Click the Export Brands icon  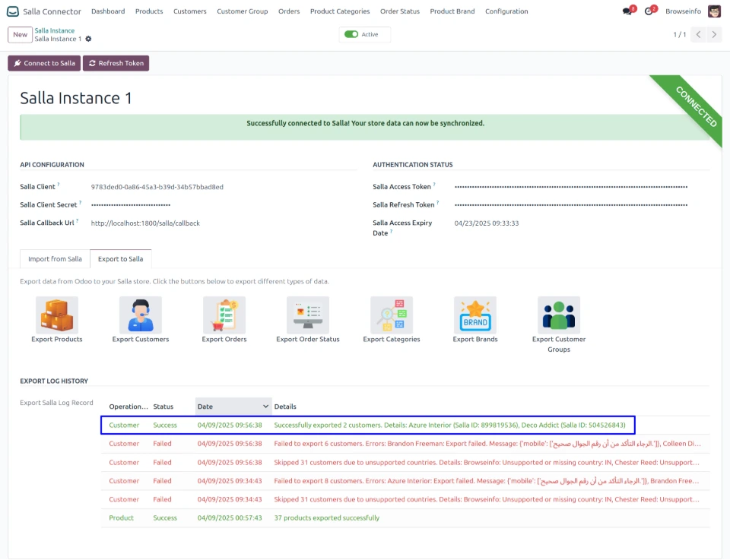[475, 315]
